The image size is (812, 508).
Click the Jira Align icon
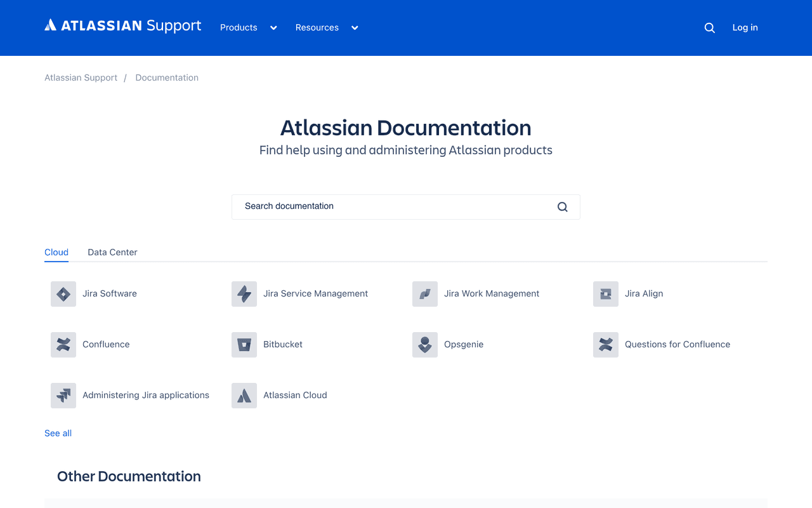tap(606, 294)
